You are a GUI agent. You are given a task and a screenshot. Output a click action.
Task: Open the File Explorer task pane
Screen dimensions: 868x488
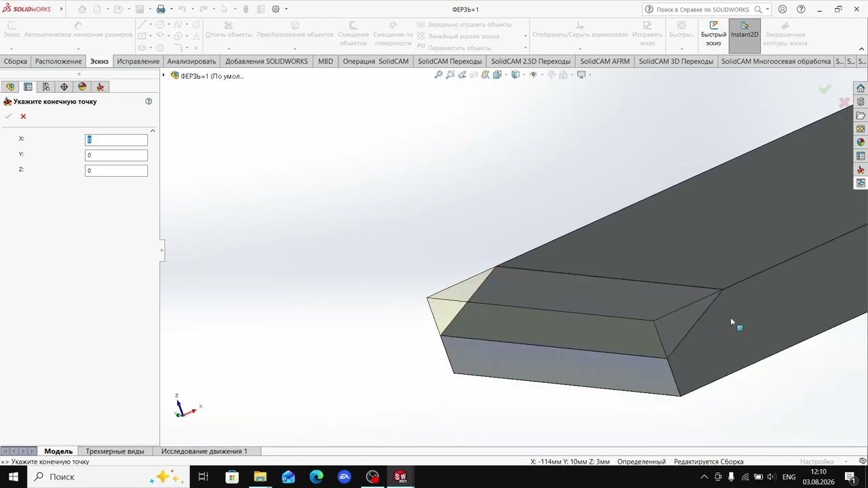pyautogui.click(x=861, y=116)
